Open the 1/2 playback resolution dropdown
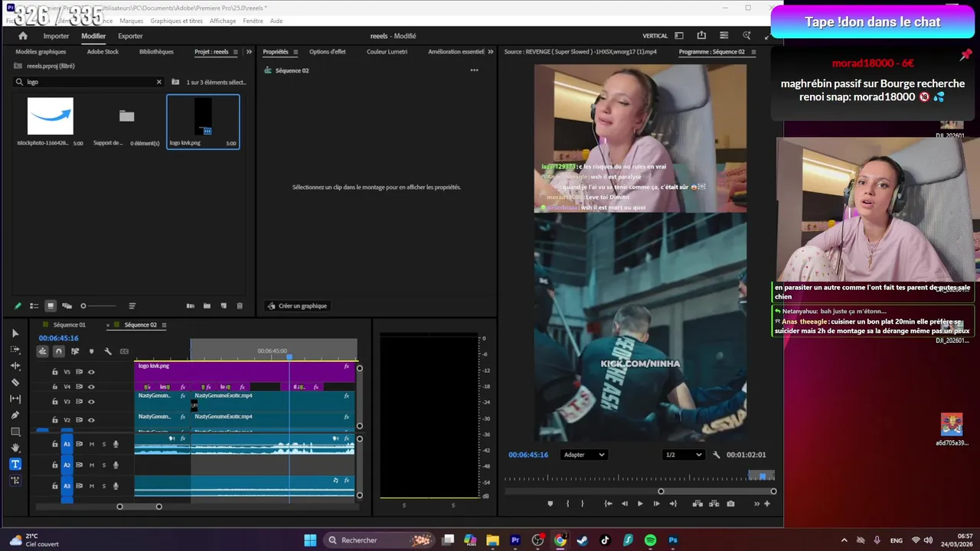Image resolution: width=980 pixels, height=551 pixels. (x=684, y=455)
